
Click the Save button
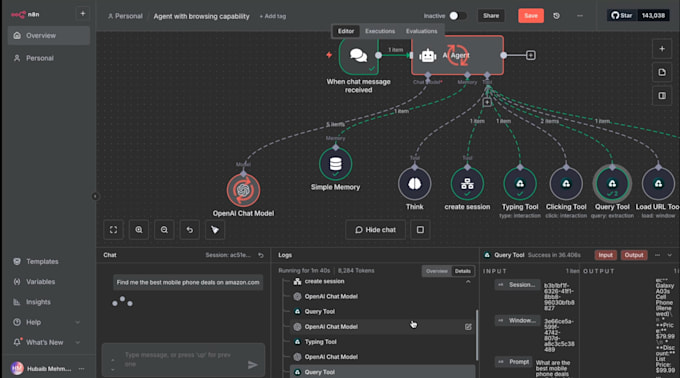click(x=531, y=16)
